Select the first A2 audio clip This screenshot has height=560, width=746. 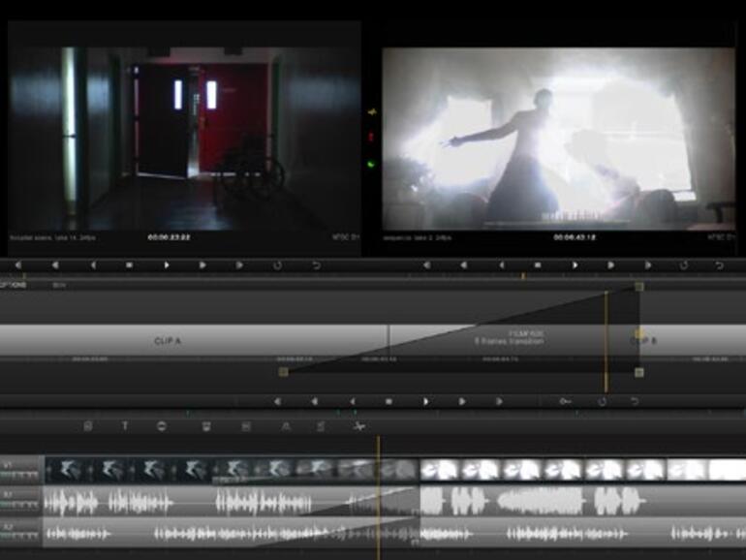[x=232, y=533]
